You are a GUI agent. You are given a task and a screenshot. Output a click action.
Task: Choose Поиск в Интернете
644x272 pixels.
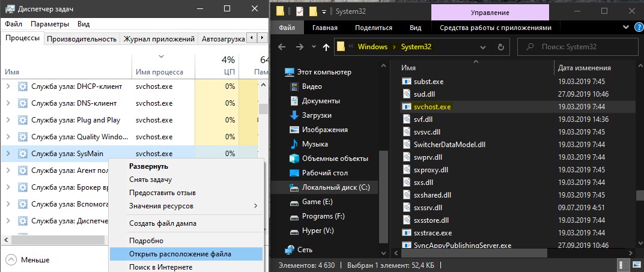click(186, 267)
